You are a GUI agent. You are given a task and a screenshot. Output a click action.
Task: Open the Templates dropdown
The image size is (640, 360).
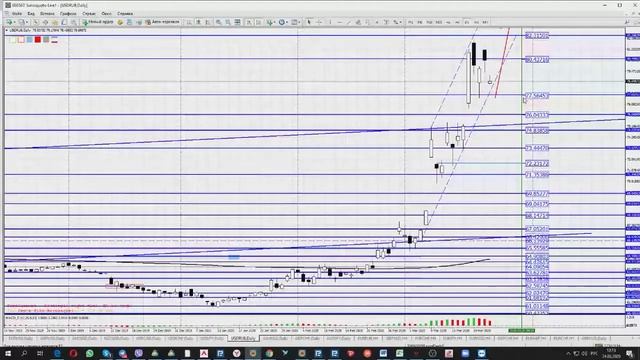tap(295, 22)
